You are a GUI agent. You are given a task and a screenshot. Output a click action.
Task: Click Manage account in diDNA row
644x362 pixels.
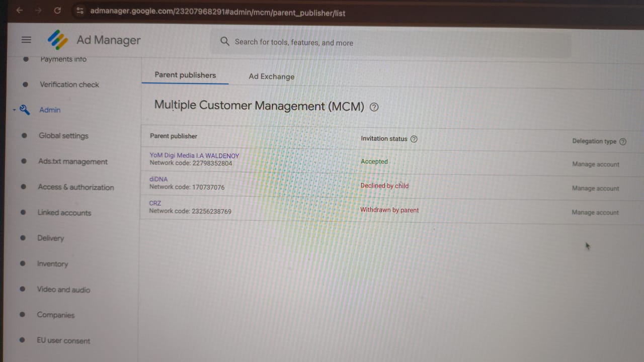click(596, 189)
